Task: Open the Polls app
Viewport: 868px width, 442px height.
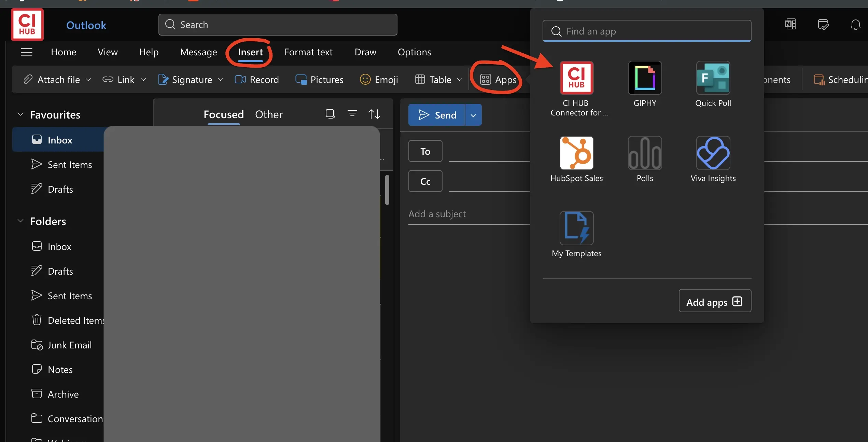Action: click(x=645, y=159)
